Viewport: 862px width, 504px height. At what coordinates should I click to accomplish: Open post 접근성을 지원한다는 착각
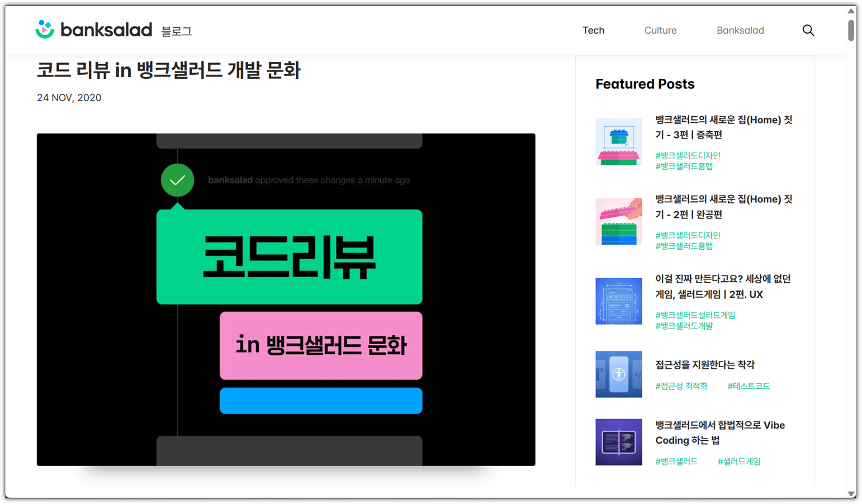[705, 365]
